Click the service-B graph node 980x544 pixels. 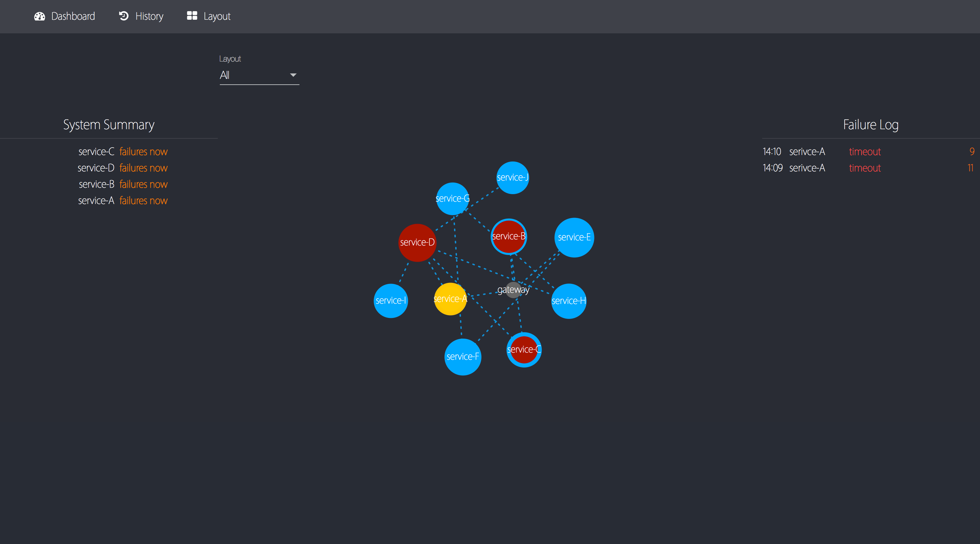(509, 236)
